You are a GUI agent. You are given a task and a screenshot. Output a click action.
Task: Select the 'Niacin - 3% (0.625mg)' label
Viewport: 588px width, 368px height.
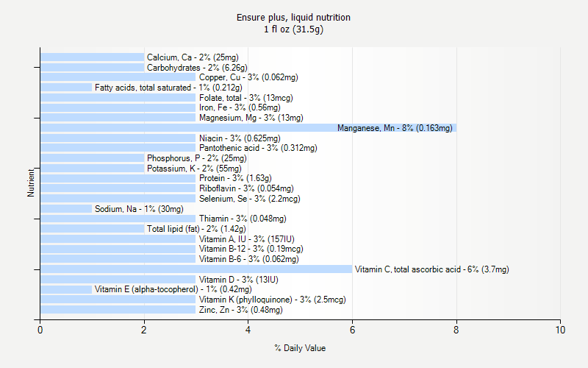[240, 138]
